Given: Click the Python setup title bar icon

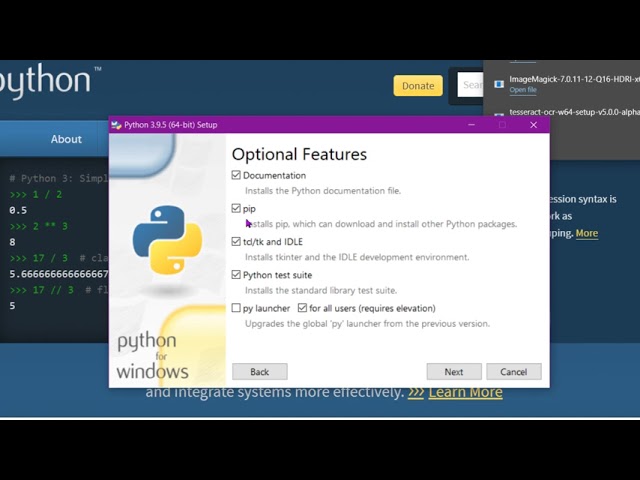Looking at the screenshot, I should pos(116,125).
